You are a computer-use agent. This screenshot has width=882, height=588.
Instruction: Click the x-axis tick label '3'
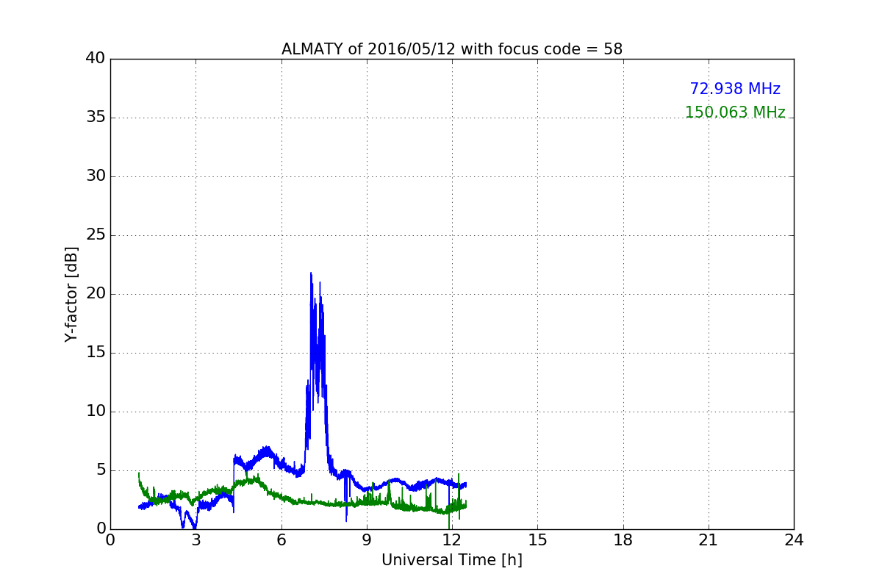(196, 540)
